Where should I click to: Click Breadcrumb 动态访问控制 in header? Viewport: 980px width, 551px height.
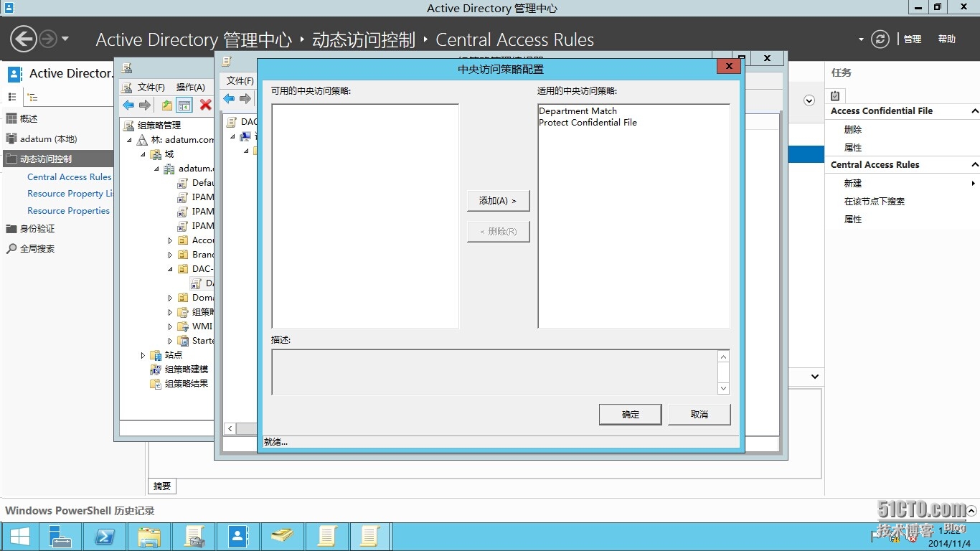[x=364, y=40]
